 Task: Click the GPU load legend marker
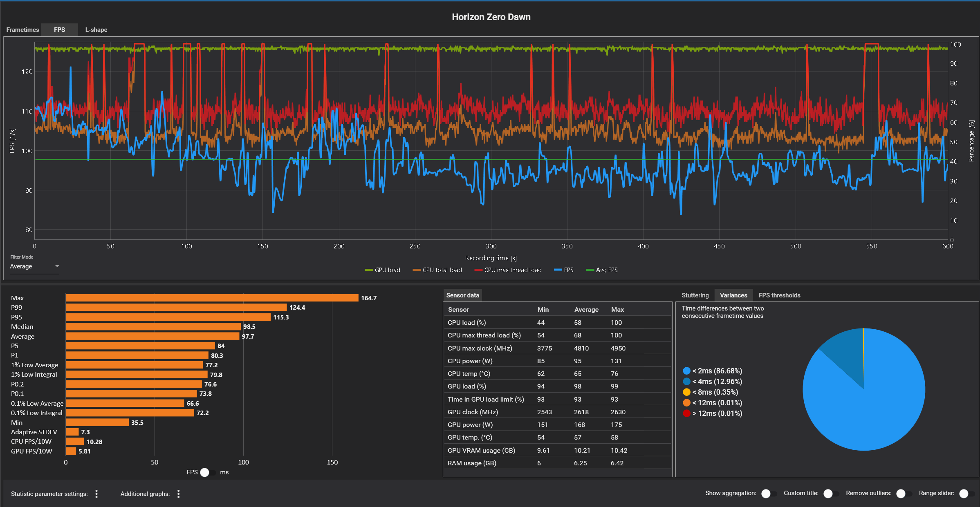click(x=369, y=270)
